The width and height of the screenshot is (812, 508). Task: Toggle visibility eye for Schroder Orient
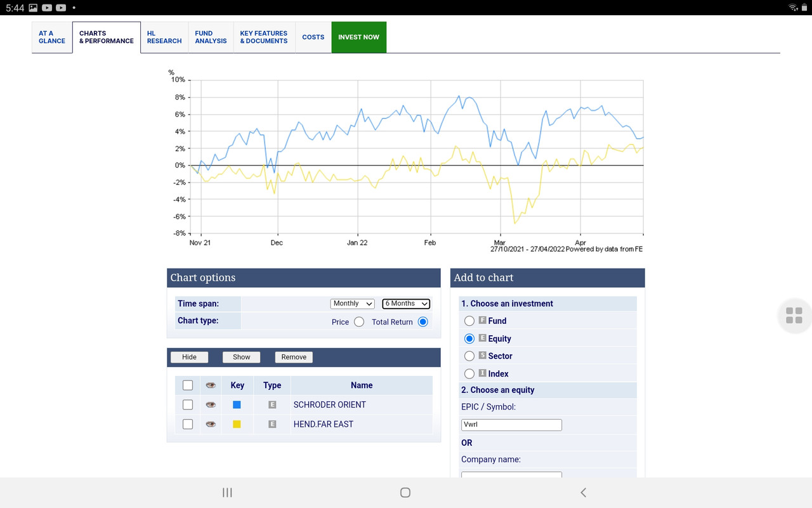point(211,404)
